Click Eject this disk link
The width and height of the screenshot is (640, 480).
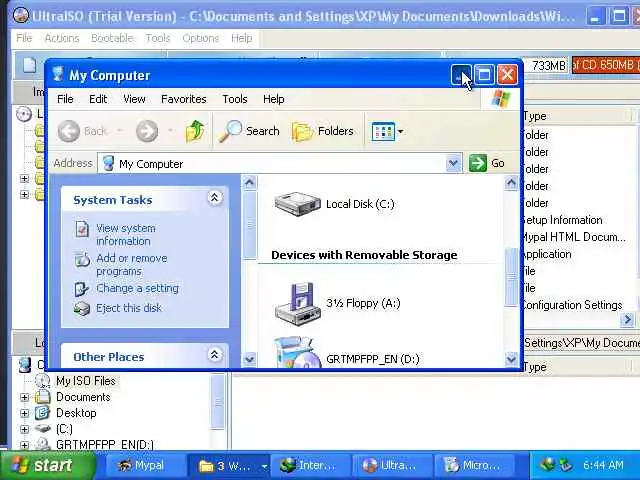coord(129,308)
